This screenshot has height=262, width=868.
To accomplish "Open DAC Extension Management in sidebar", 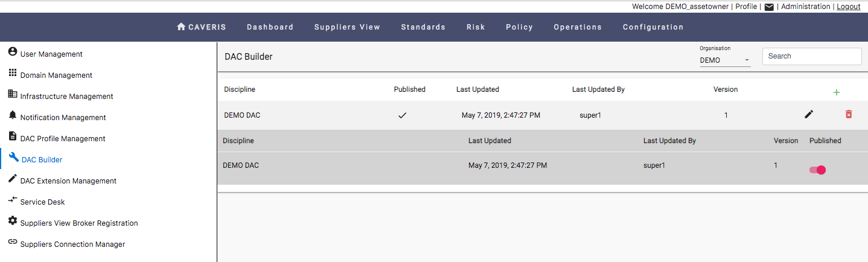I will click(x=68, y=181).
